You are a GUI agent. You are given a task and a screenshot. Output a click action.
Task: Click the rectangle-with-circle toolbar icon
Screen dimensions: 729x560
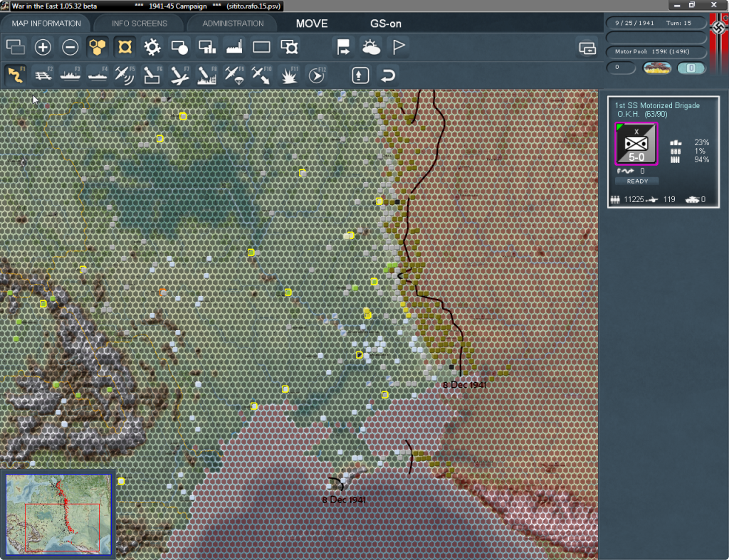pos(179,47)
